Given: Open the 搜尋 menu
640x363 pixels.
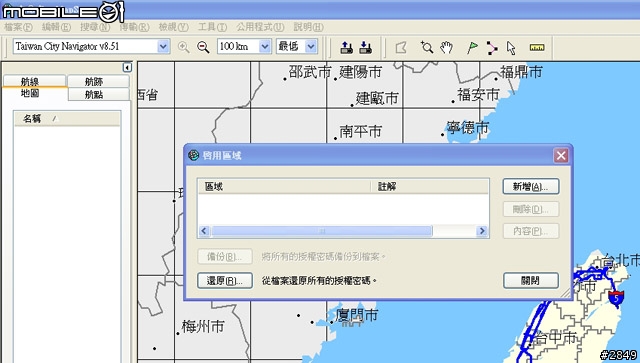Looking at the screenshot, I should pyautogui.click(x=95, y=27).
